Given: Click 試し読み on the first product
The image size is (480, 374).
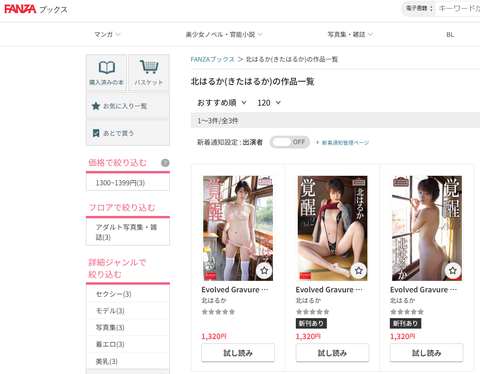Looking at the screenshot, I should [x=238, y=353].
